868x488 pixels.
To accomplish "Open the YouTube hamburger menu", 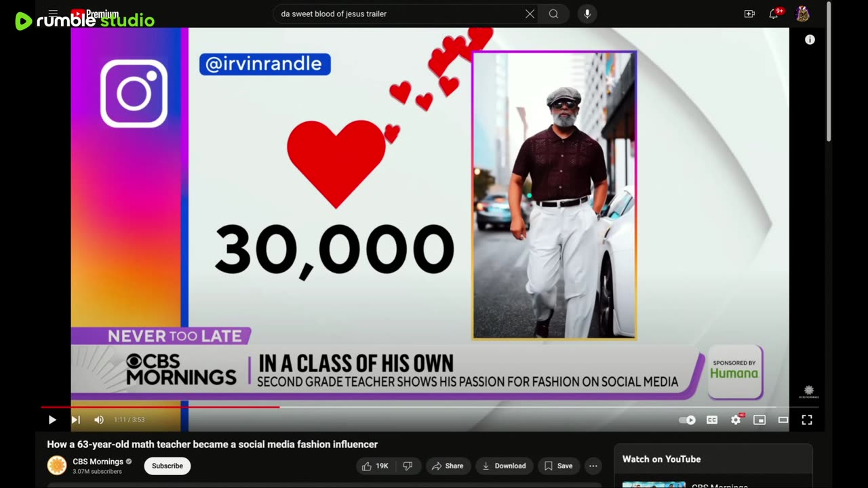I will 53,13.
